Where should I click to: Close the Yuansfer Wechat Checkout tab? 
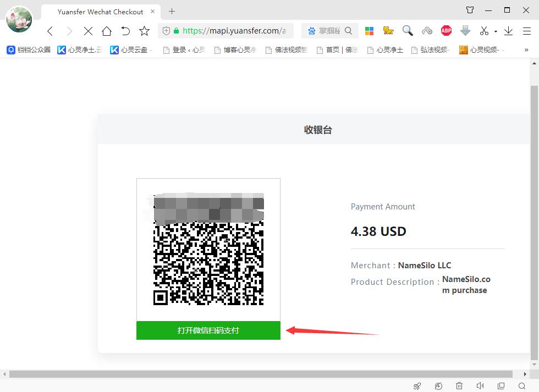[x=153, y=12]
